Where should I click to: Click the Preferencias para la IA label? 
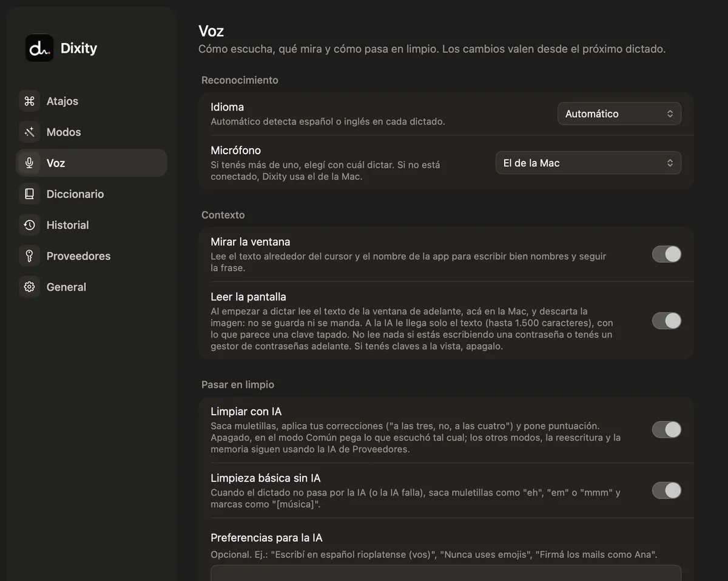click(266, 538)
